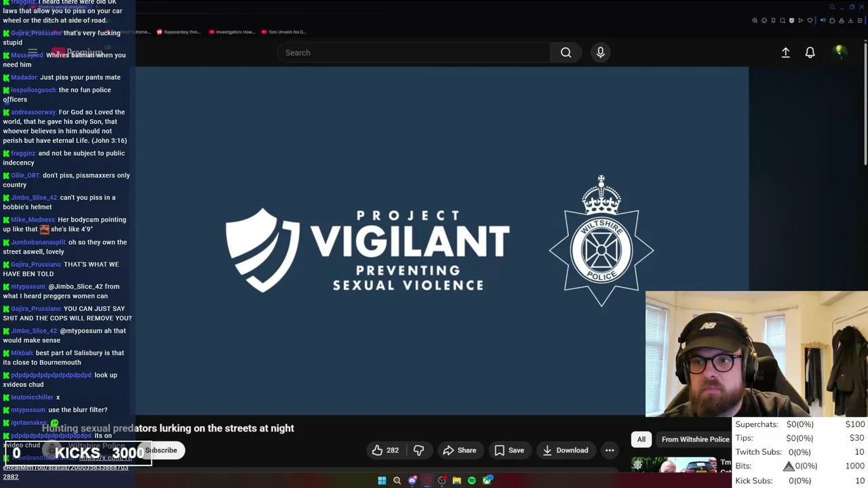Click the blue speaker toolbar icon
Viewport: 868px width, 488px height.
pyautogui.click(x=823, y=20)
